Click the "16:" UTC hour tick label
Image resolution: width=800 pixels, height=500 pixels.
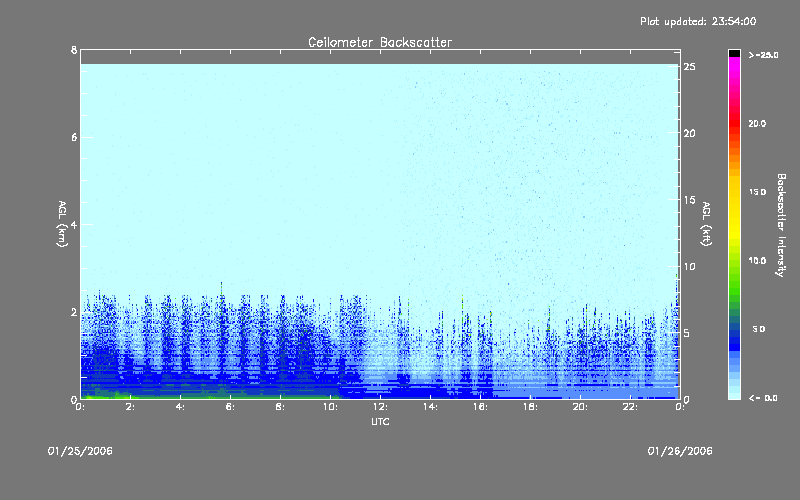pos(480,407)
